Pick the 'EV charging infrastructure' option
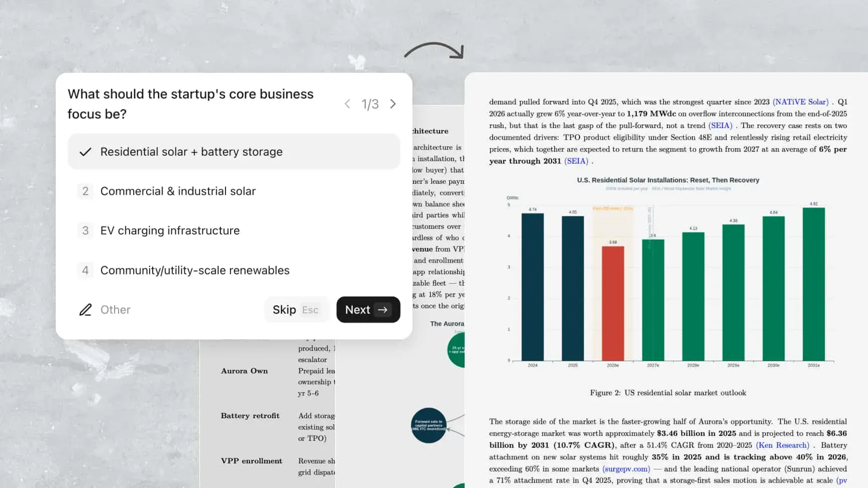 [234, 230]
